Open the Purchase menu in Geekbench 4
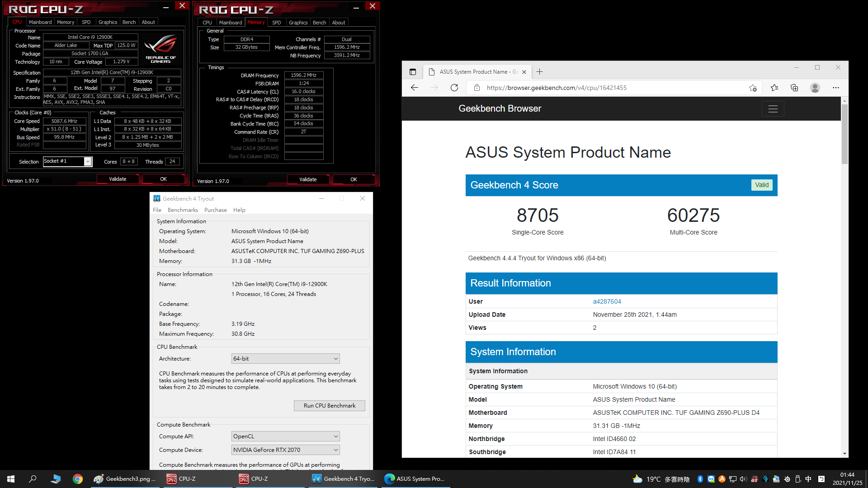The image size is (868, 488). (216, 210)
